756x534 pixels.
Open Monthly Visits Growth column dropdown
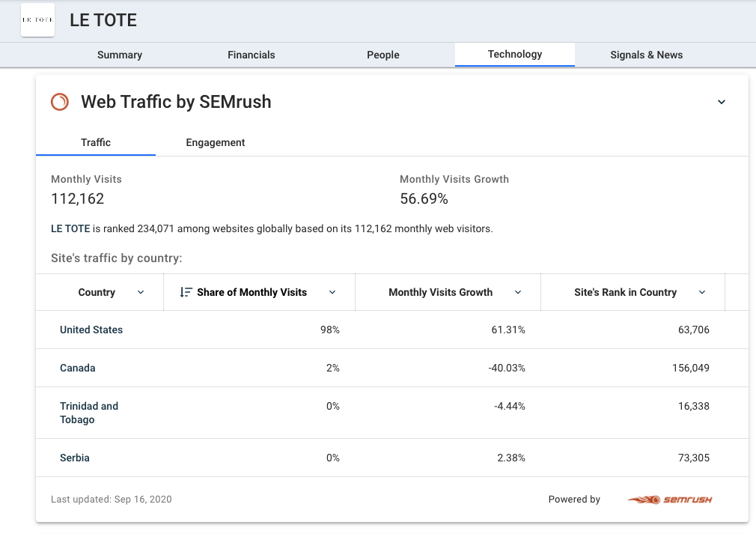point(518,292)
